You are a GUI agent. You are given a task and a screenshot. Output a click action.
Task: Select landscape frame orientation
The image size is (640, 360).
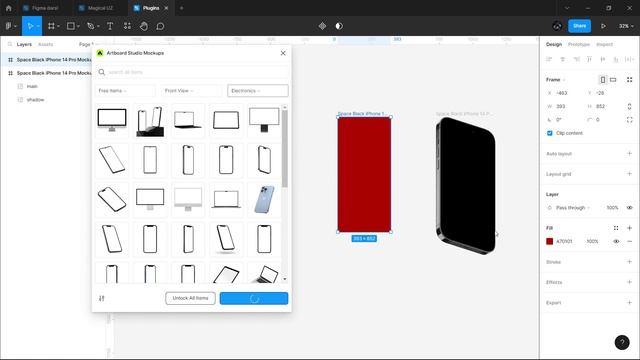(613, 80)
